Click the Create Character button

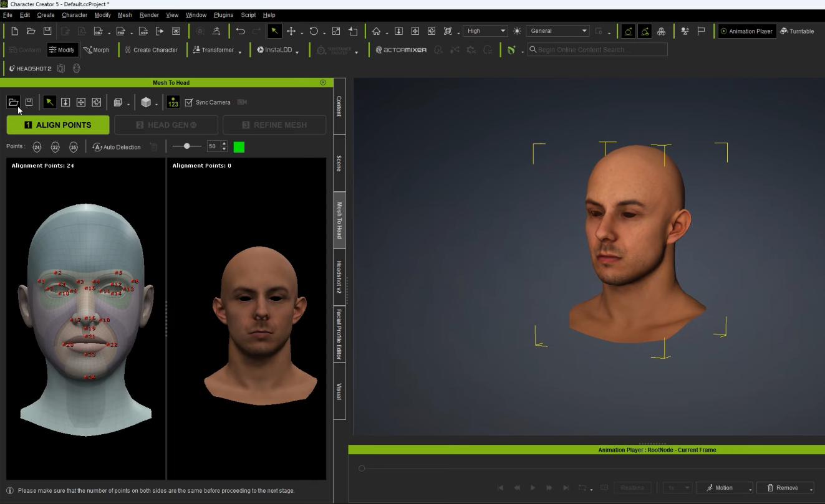click(152, 50)
